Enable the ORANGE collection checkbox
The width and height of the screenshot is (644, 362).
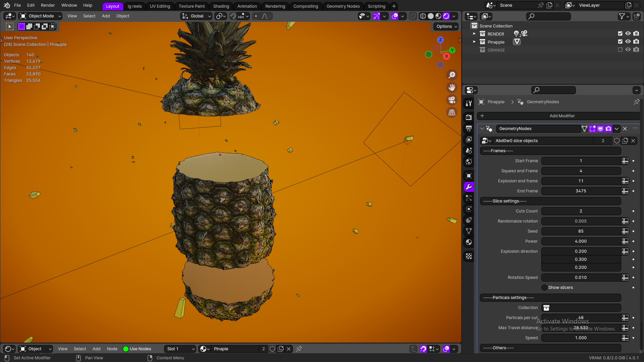point(620,49)
